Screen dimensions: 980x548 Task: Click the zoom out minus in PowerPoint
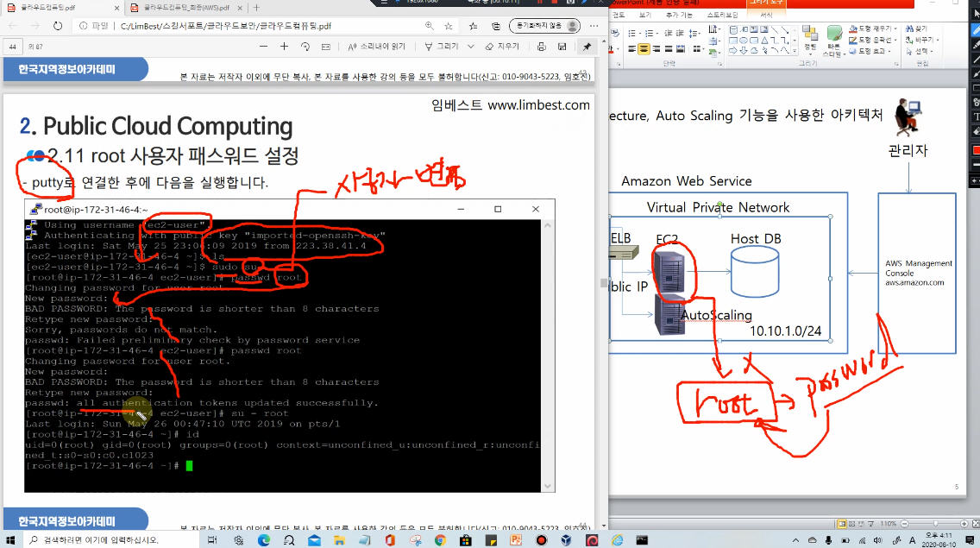point(904,524)
